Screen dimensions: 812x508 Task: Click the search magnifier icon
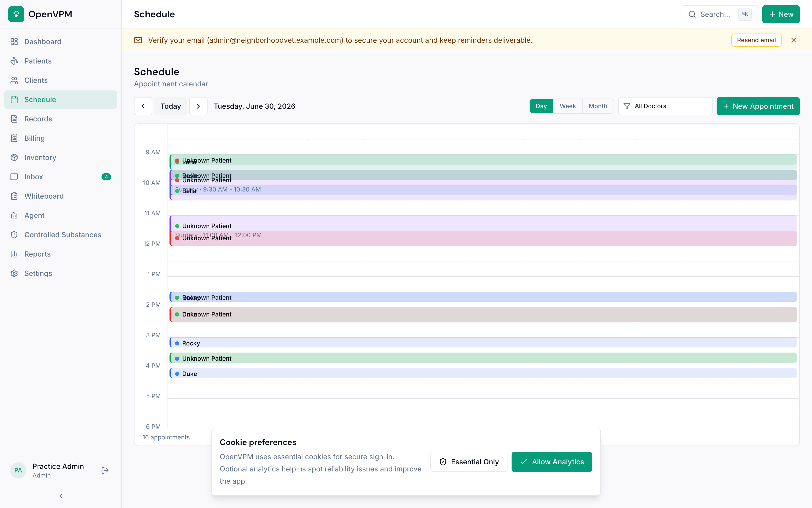(692, 14)
